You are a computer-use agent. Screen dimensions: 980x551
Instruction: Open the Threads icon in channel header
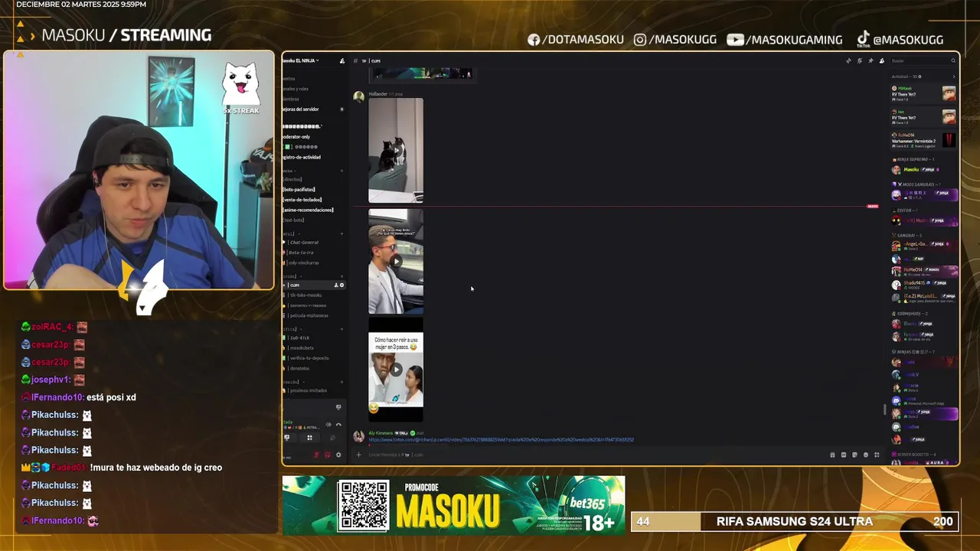click(x=848, y=60)
